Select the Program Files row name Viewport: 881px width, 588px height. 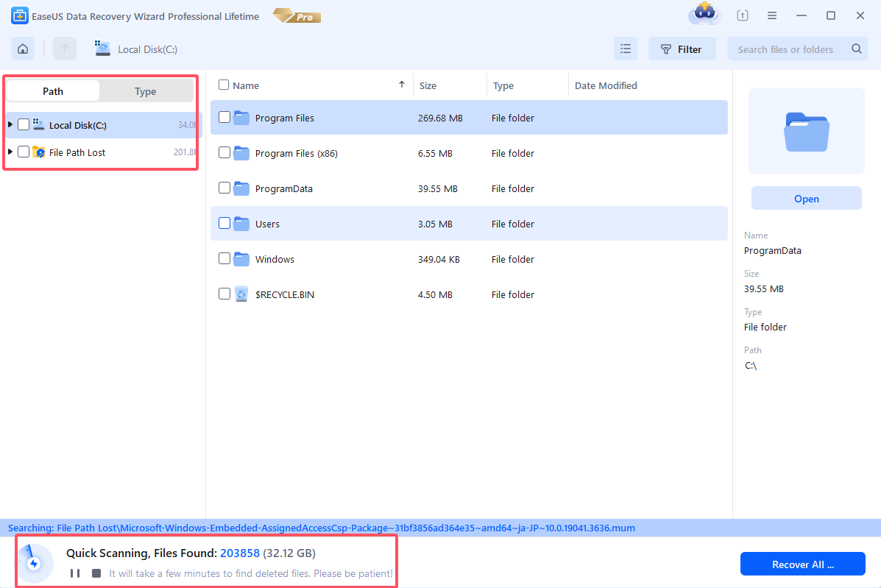[x=284, y=118]
